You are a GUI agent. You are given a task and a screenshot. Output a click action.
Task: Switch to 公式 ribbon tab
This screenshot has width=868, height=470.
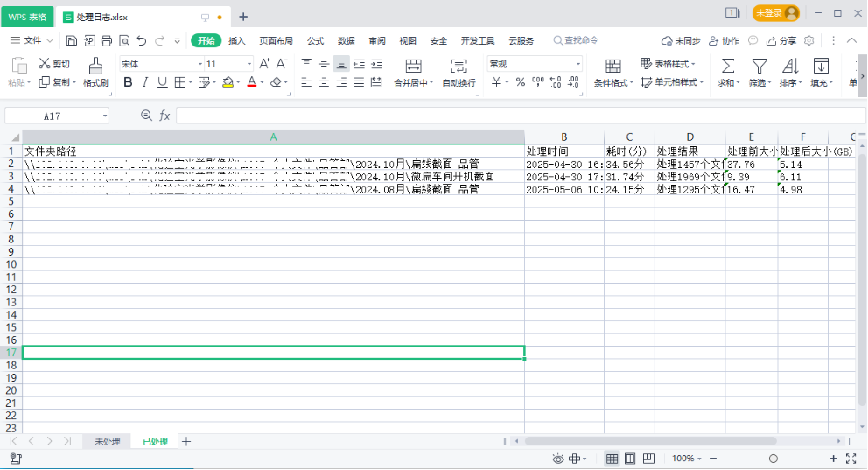tap(316, 40)
